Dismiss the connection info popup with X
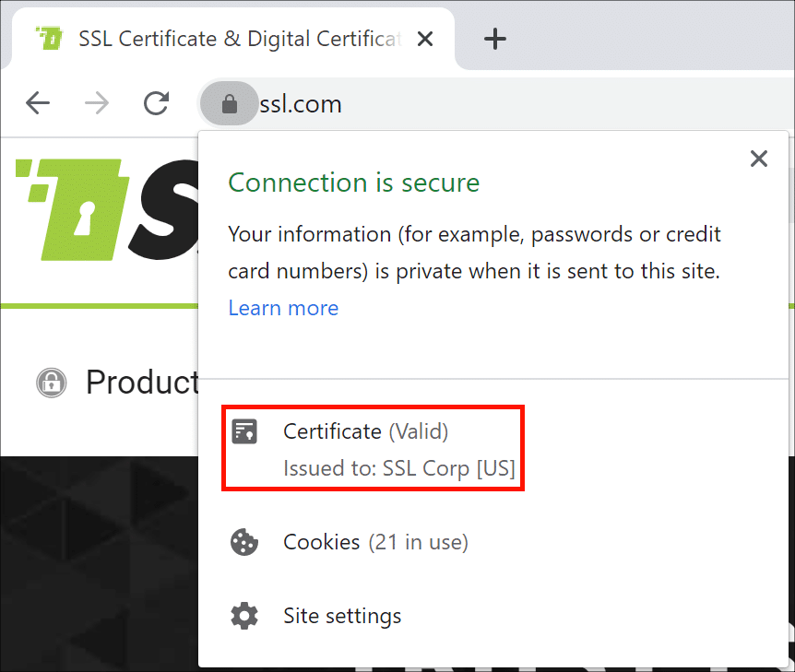 pos(758,159)
